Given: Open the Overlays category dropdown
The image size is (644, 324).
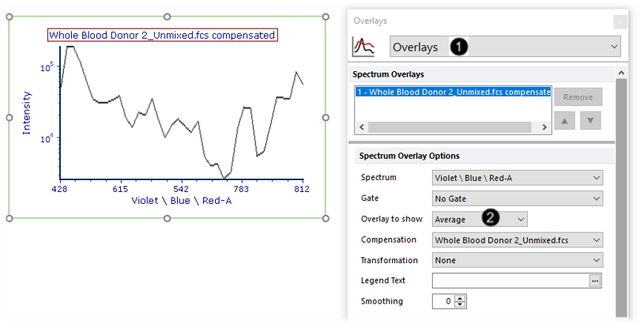Looking at the screenshot, I should (505, 47).
